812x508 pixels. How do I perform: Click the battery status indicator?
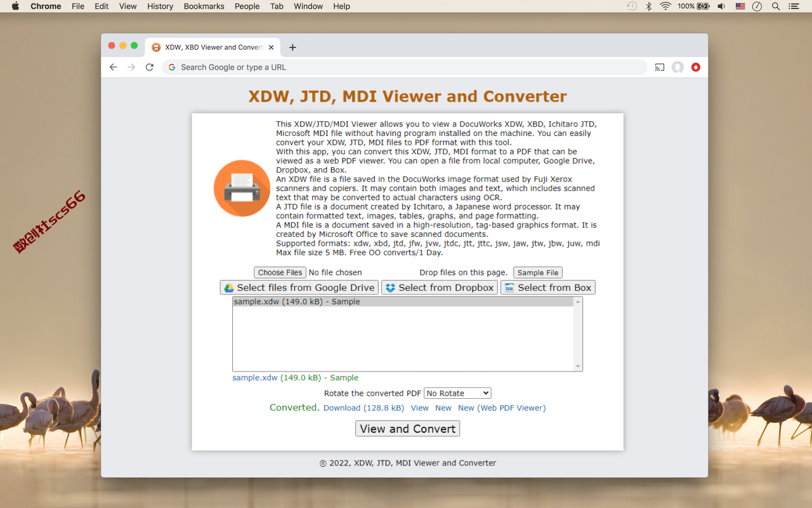click(694, 6)
